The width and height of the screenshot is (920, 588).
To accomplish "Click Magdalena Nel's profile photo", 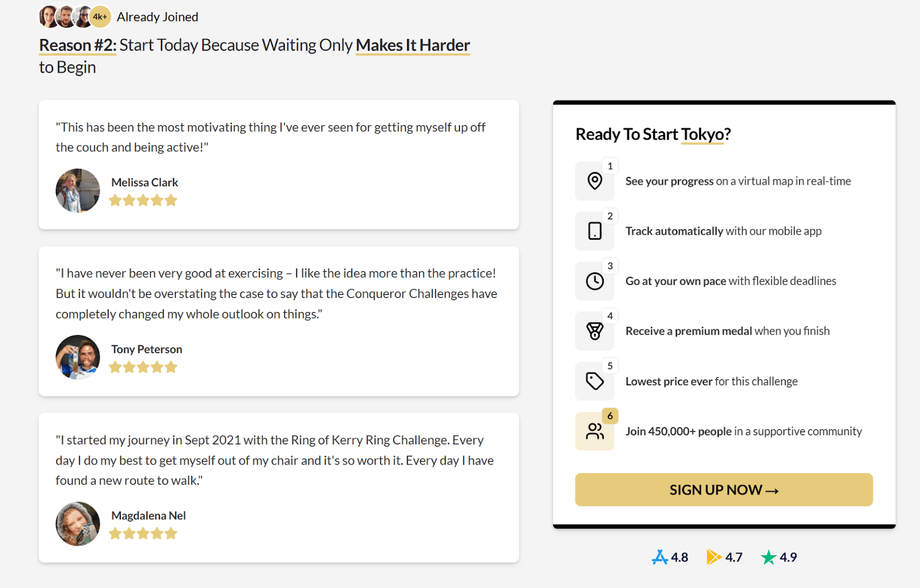I will [x=78, y=524].
